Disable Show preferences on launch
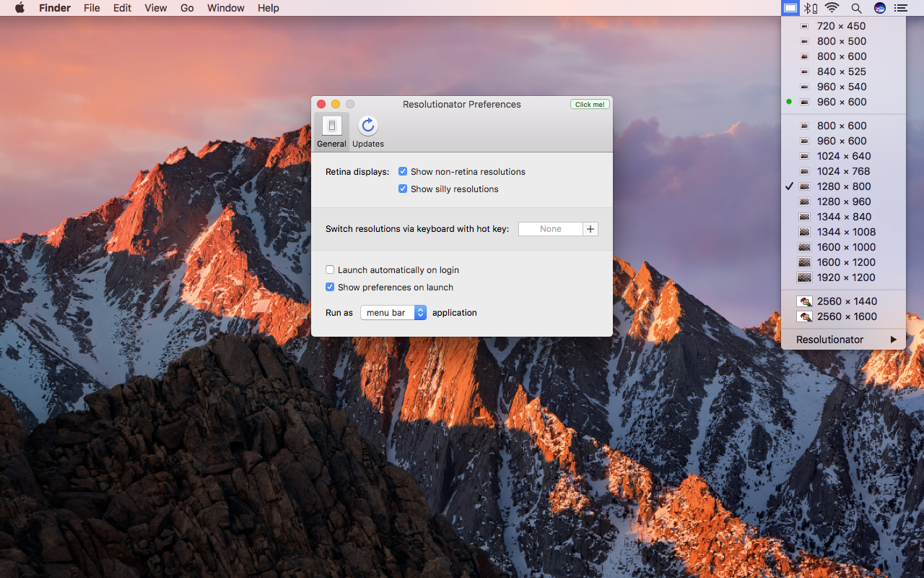 (x=330, y=287)
